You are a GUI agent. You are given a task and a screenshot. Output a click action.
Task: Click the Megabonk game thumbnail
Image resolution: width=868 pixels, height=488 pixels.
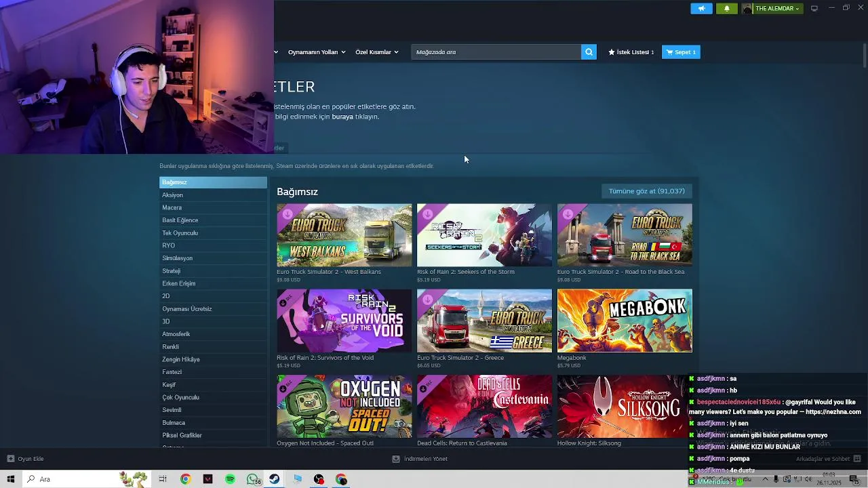tap(625, 321)
